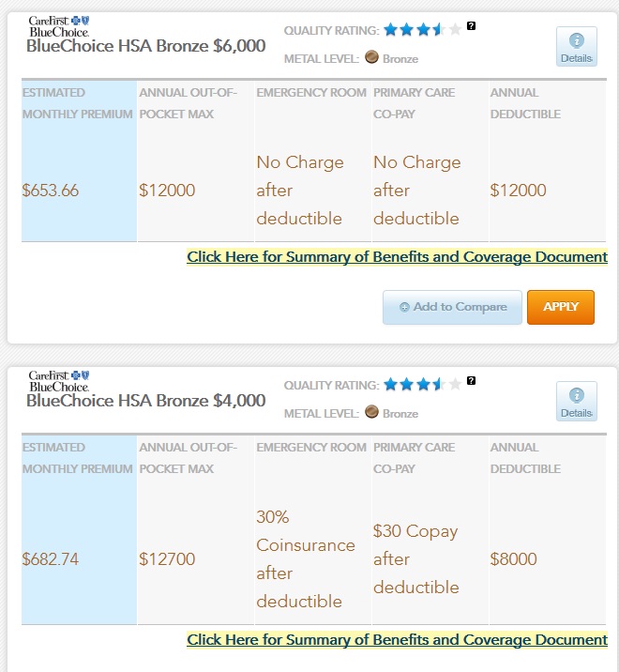Viewport: 619px width, 672px height.
Task: Click BlueChoice HSA Bronze $6,000 plan title
Action: (145, 46)
